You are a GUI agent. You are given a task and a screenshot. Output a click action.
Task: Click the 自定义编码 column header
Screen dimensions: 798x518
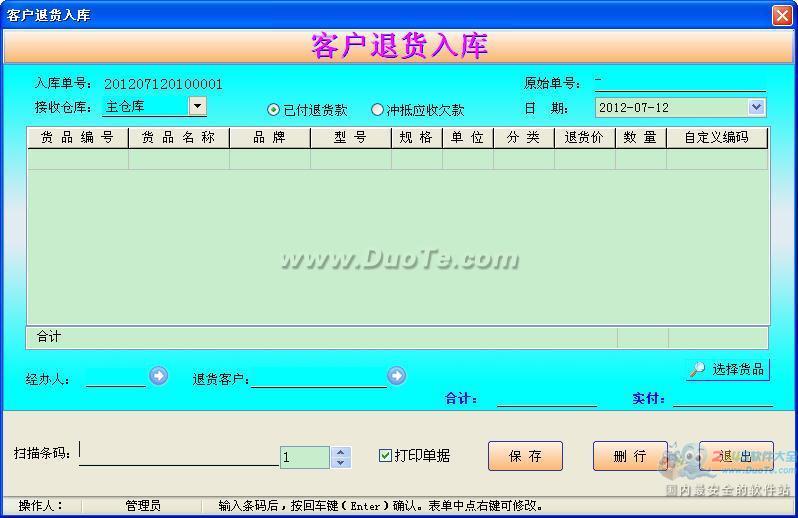716,138
